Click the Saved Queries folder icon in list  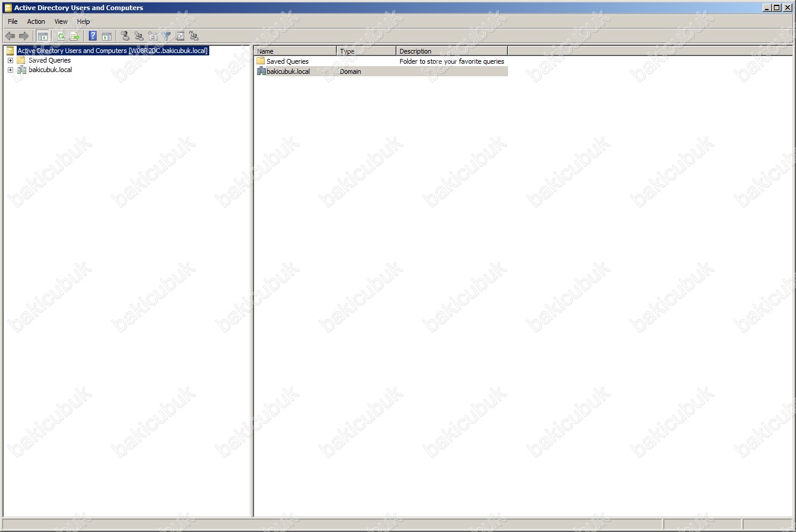pos(261,61)
